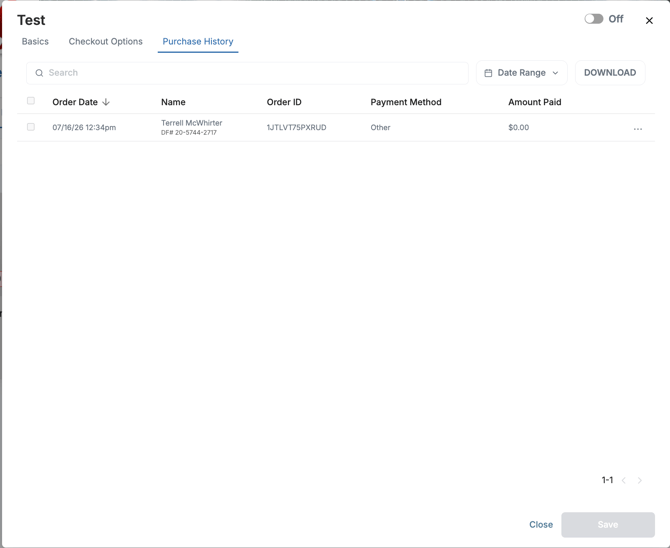Click payment method Other cell
The image size is (670, 548).
(x=380, y=127)
